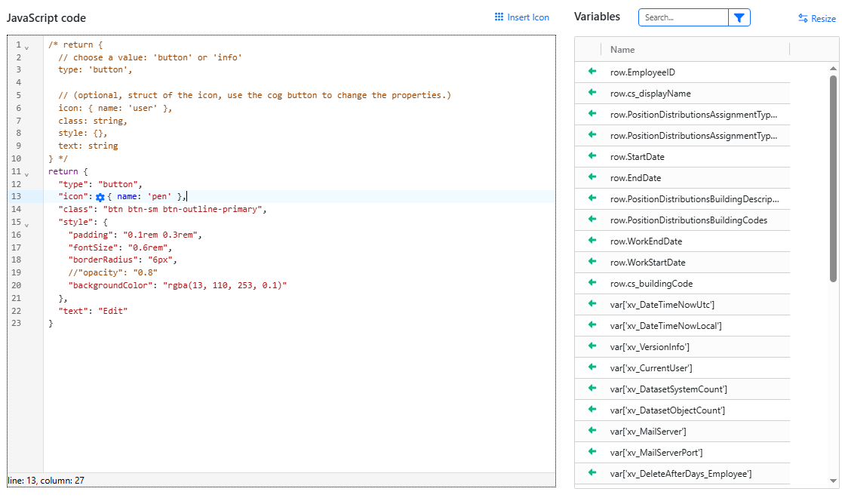Insert row.EmployeeID via its green arrow

[592, 72]
